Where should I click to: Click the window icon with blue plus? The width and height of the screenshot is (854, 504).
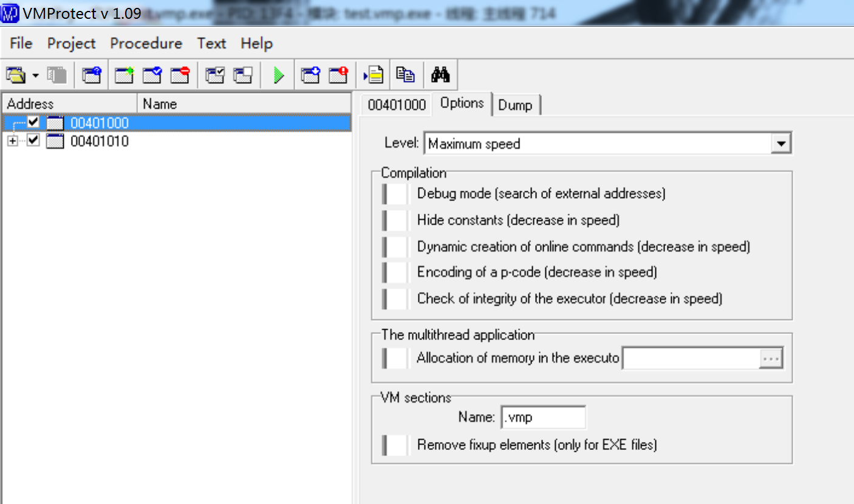coord(311,75)
